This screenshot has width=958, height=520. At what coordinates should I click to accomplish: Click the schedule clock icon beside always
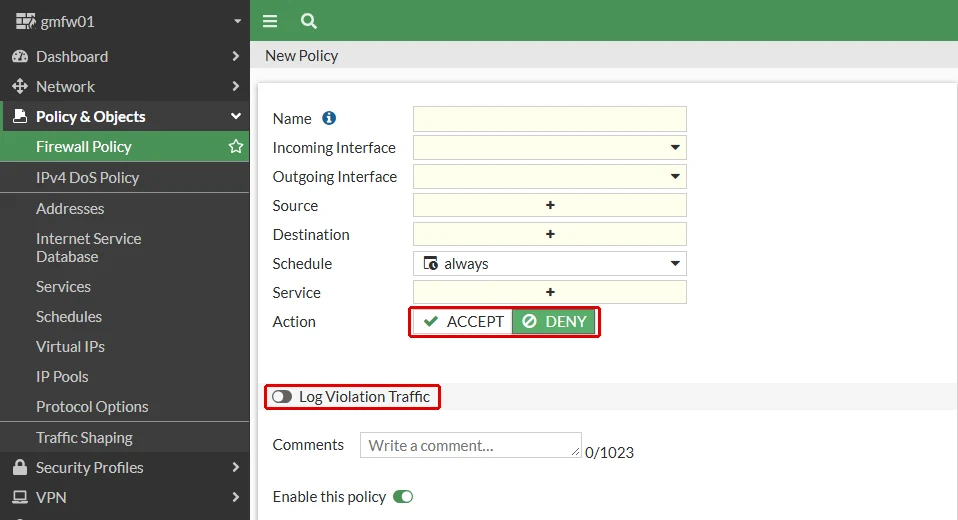431,263
